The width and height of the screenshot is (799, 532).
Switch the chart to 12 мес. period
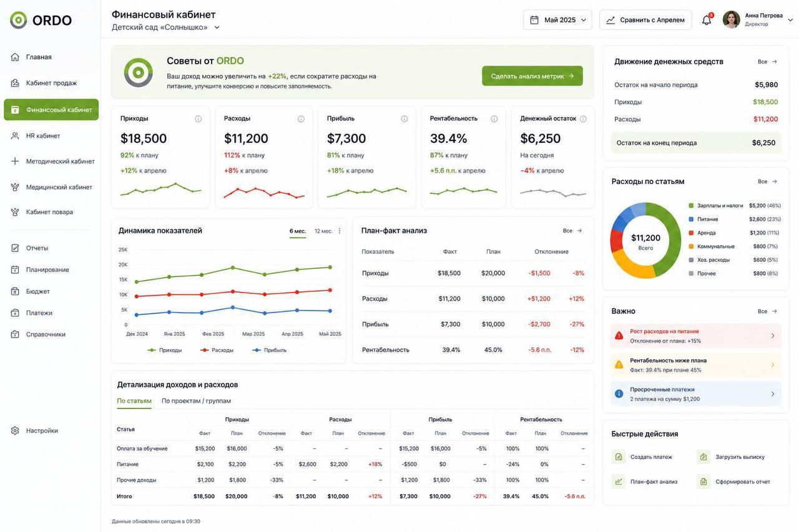pos(323,231)
